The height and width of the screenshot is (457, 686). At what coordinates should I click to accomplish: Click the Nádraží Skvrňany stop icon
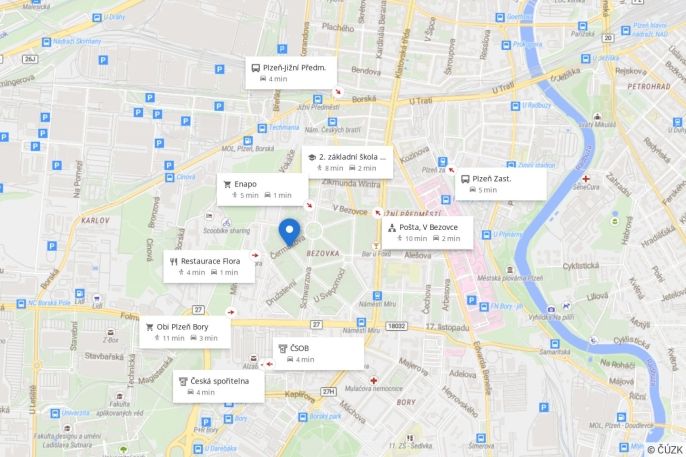coord(46,42)
